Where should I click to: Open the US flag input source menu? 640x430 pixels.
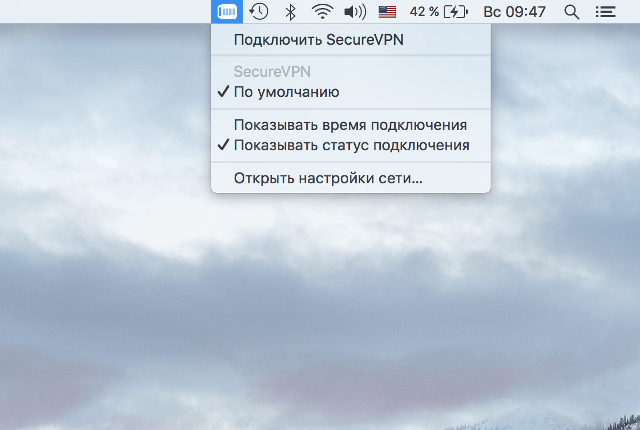pos(387,12)
